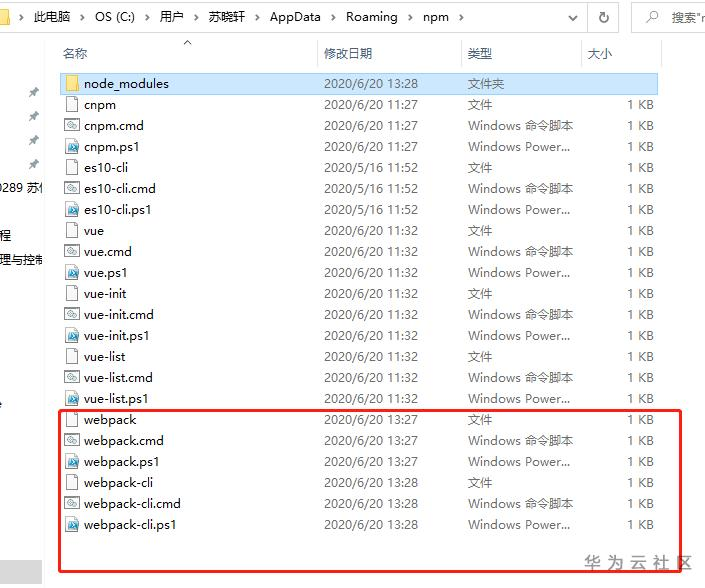This screenshot has height=588, width=705.
Task: Click the vue-list blank file icon
Action: pos(72,356)
